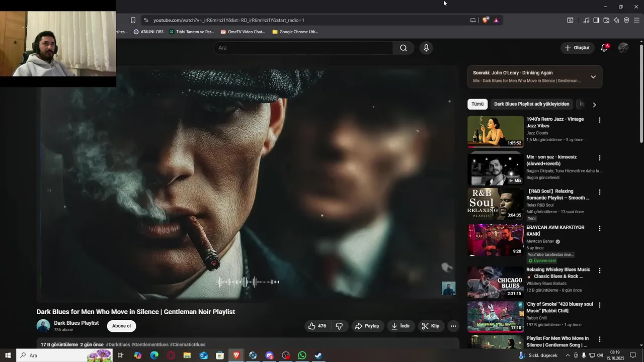
Task: Open File Explorer from the taskbar
Action: pyautogui.click(x=187, y=355)
